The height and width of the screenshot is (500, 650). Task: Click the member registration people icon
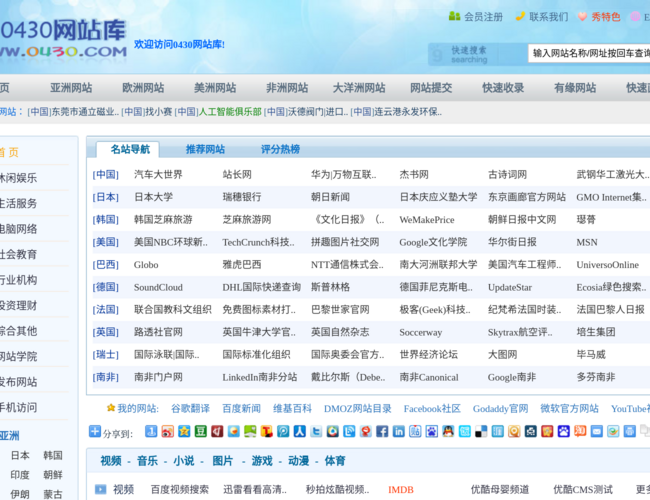(x=454, y=17)
